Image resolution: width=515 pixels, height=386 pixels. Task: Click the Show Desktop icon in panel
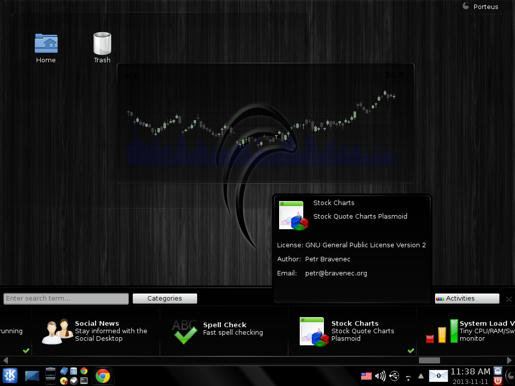click(x=32, y=376)
